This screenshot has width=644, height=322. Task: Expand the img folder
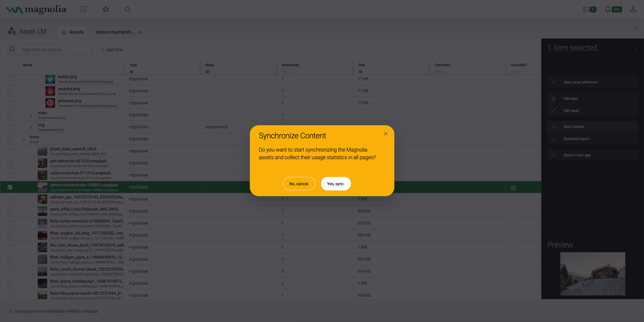(31, 128)
